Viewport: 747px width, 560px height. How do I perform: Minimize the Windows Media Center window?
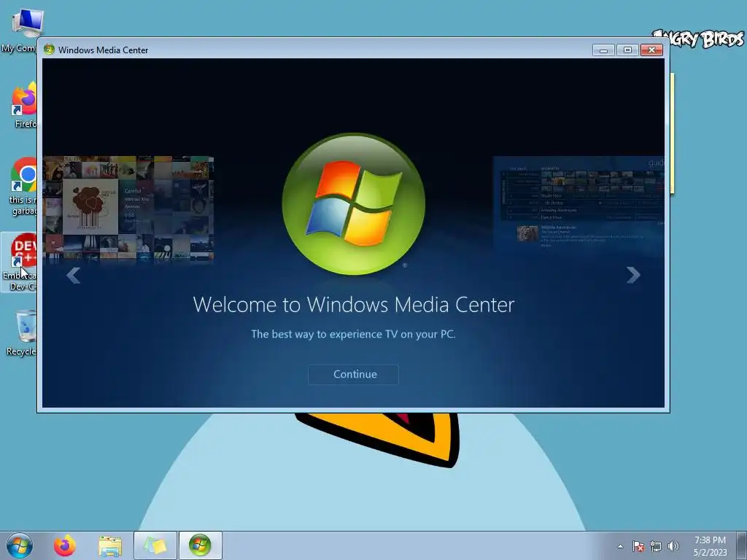603,50
